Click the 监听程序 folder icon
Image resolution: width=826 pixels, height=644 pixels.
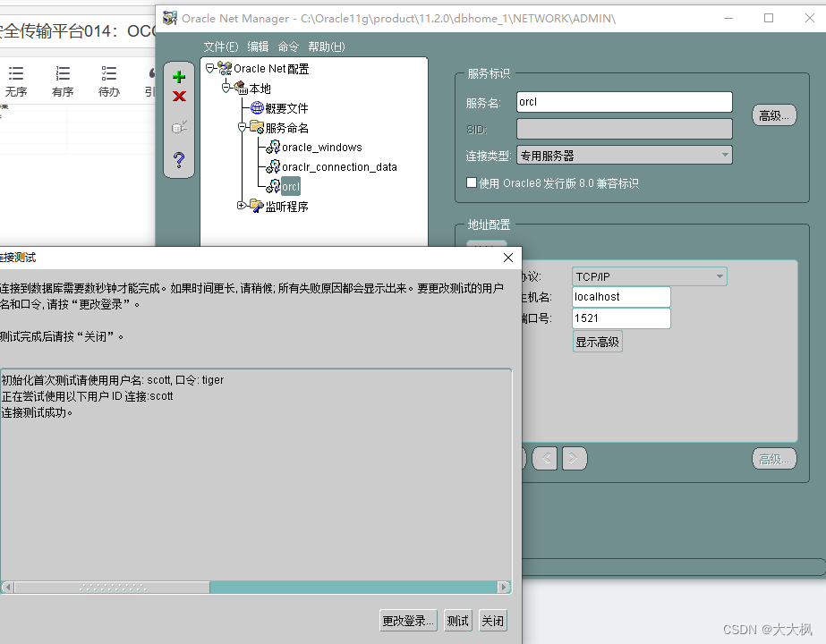coord(257,206)
